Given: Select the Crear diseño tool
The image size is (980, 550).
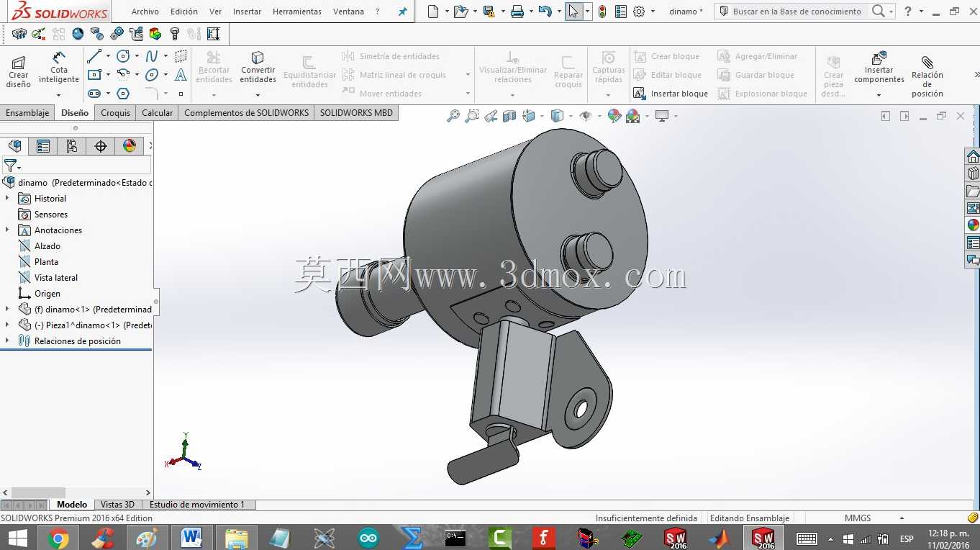Looking at the screenshot, I should click(x=19, y=71).
